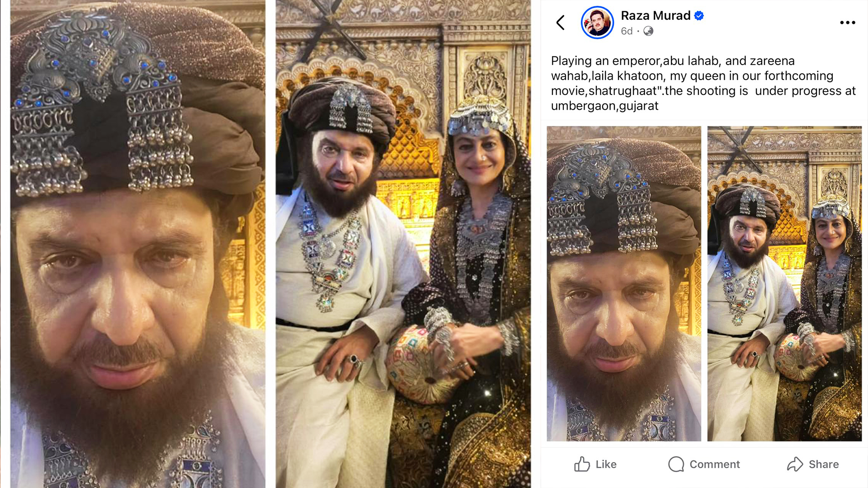Click the Comment button label

tap(715, 464)
